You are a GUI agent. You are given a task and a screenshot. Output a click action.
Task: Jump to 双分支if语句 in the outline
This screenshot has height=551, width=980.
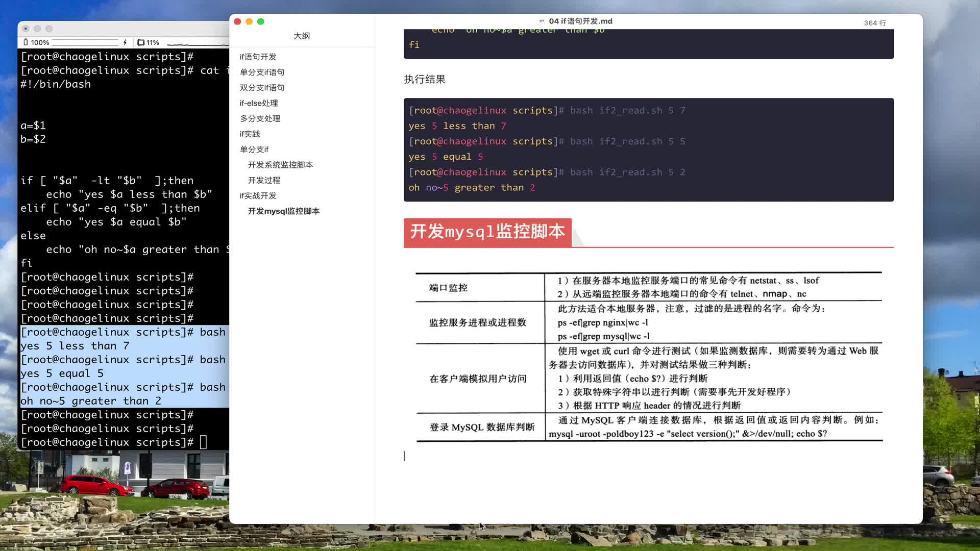(262, 87)
